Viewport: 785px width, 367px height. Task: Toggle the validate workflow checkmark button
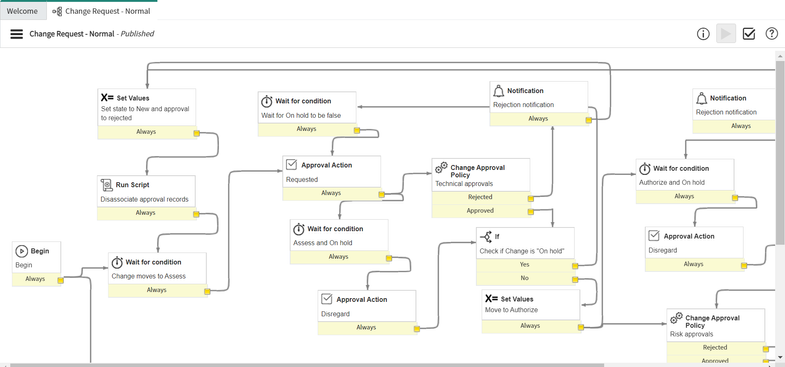[x=748, y=34]
